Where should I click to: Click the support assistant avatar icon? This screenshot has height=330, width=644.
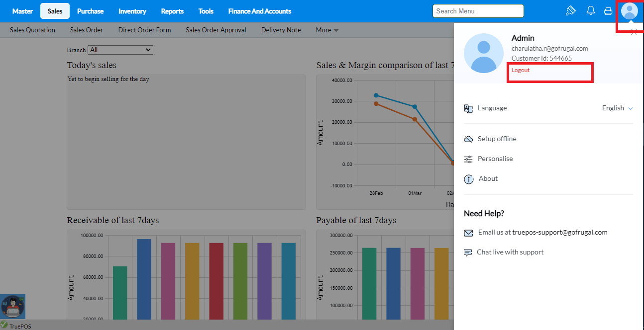12,306
